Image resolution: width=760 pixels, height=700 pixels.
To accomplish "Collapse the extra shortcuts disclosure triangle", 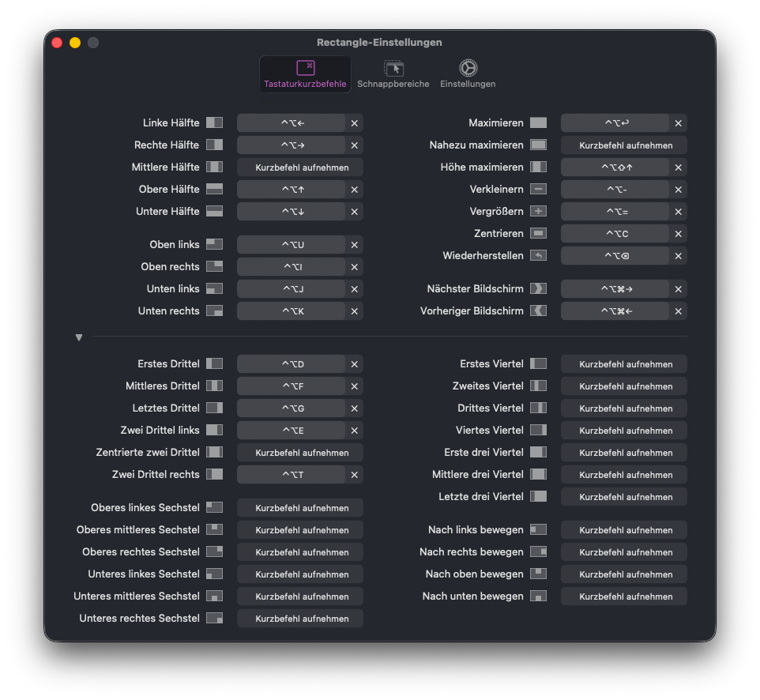I will 79,337.
